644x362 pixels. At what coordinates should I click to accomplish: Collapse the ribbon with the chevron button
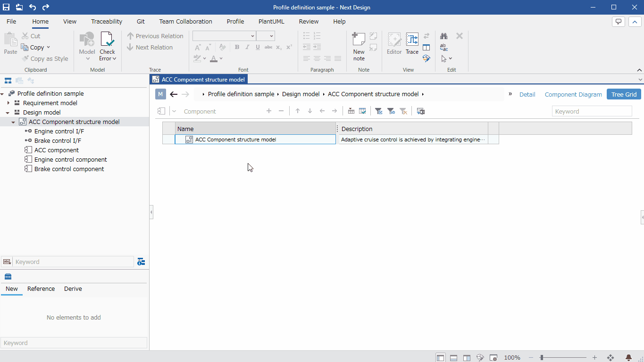pos(635,22)
